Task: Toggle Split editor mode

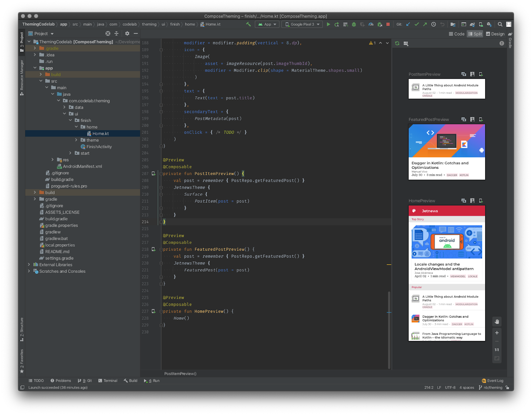Action: pyautogui.click(x=475, y=34)
